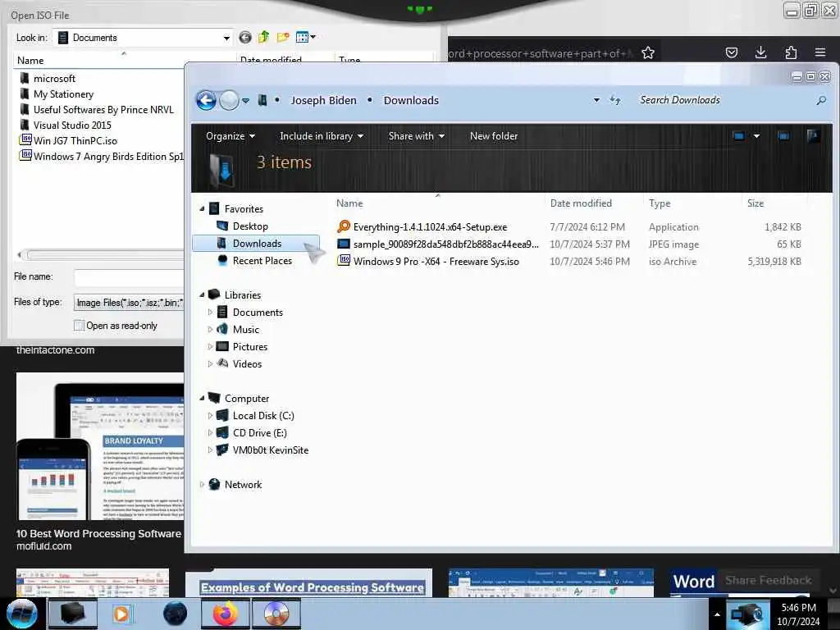
Task: Click the Explorer forward navigation button
Action: [230, 100]
